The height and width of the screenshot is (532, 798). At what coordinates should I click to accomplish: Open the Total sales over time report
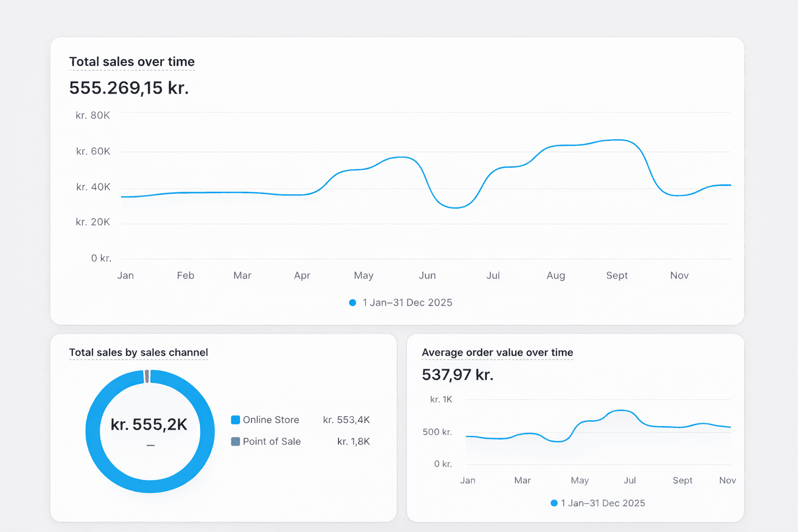(x=132, y=61)
